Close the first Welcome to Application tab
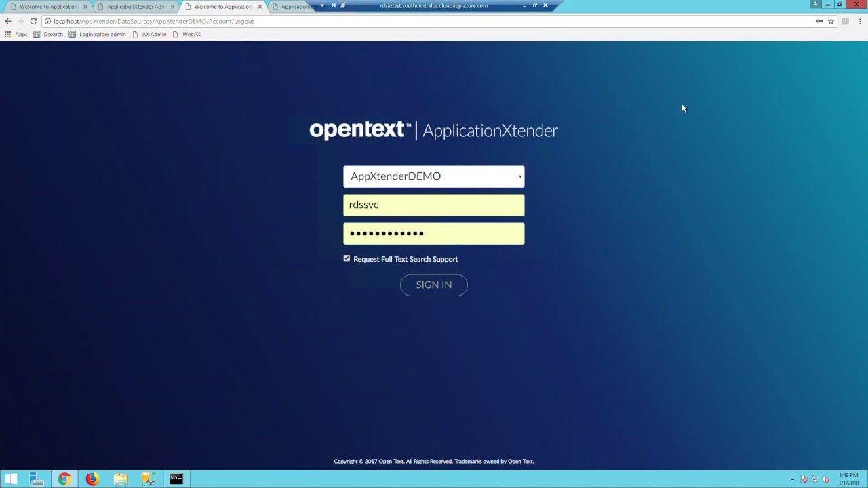The height and width of the screenshot is (488, 868). coord(85,7)
